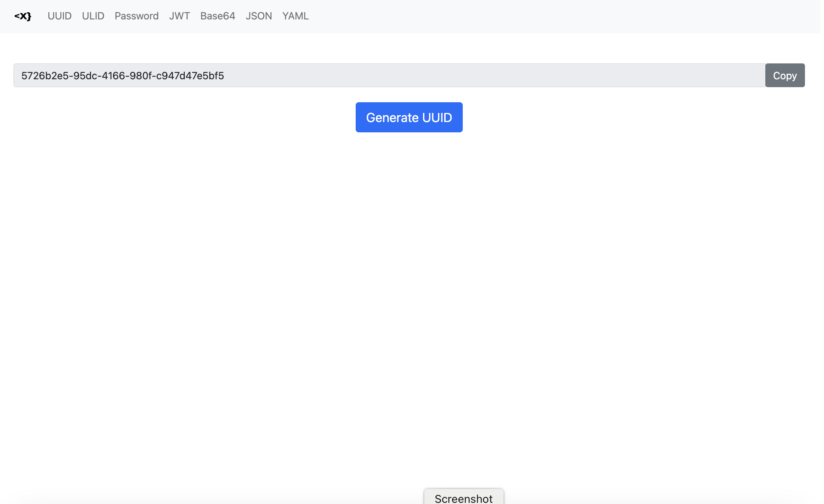This screenshot has height=504, width=824.
Task: Return home via the <x} brand icon
Action: tap(23, 16)
